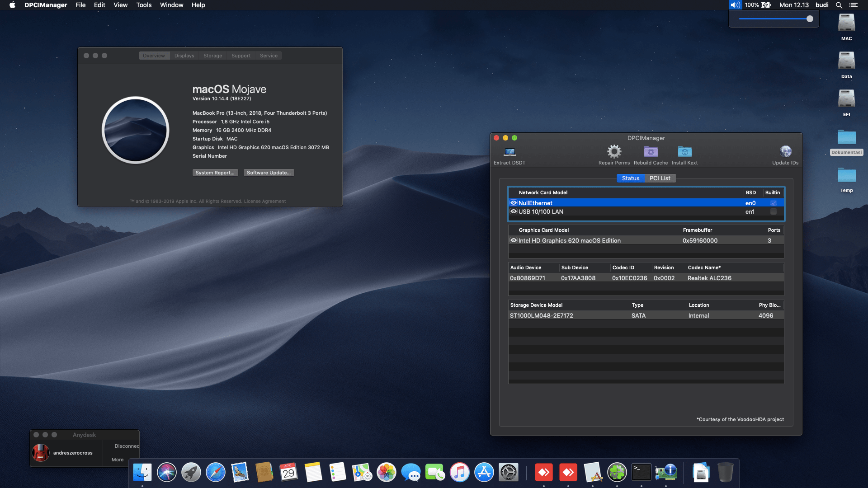Adjust the volume slider
The height and width of the screenshot is (488, 868).
(809, 19)
